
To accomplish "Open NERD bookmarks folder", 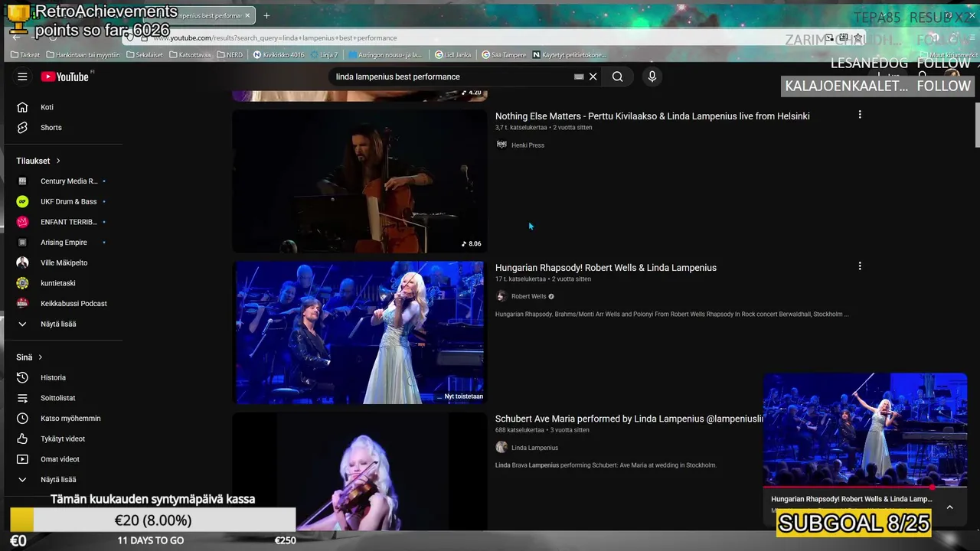I will [x=230, y=55].
